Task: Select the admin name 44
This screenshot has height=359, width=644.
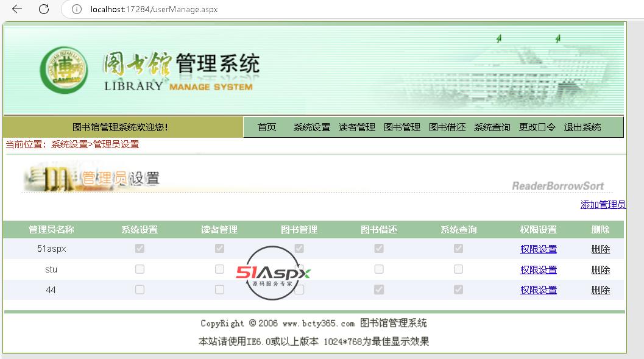Action: tap(51, 290)
